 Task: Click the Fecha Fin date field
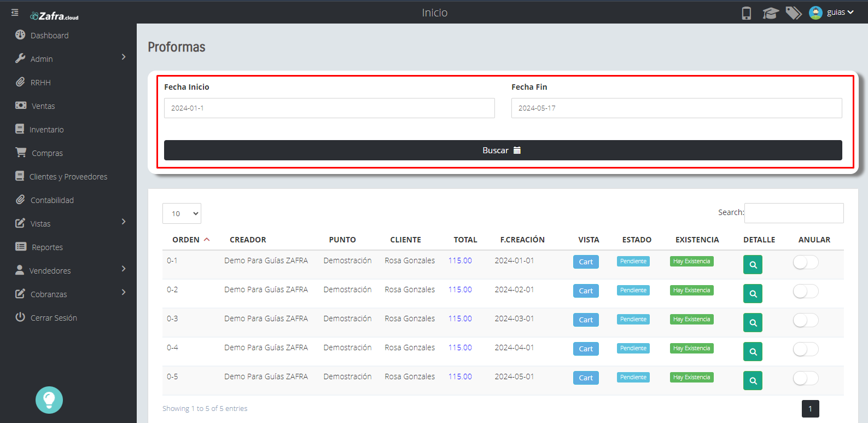pyautogui.click(x=677, y=108)
